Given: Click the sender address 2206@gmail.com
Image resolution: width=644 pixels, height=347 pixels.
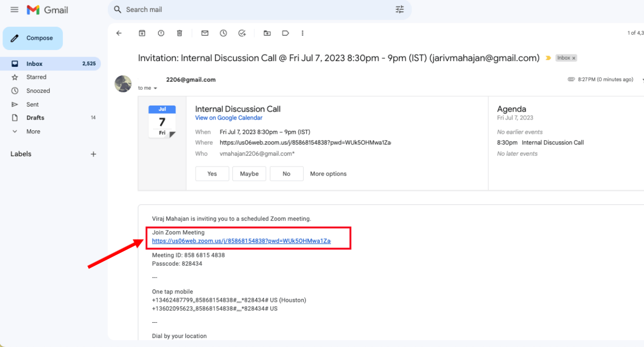Looking at the screenshot, I should click(191, 79).
